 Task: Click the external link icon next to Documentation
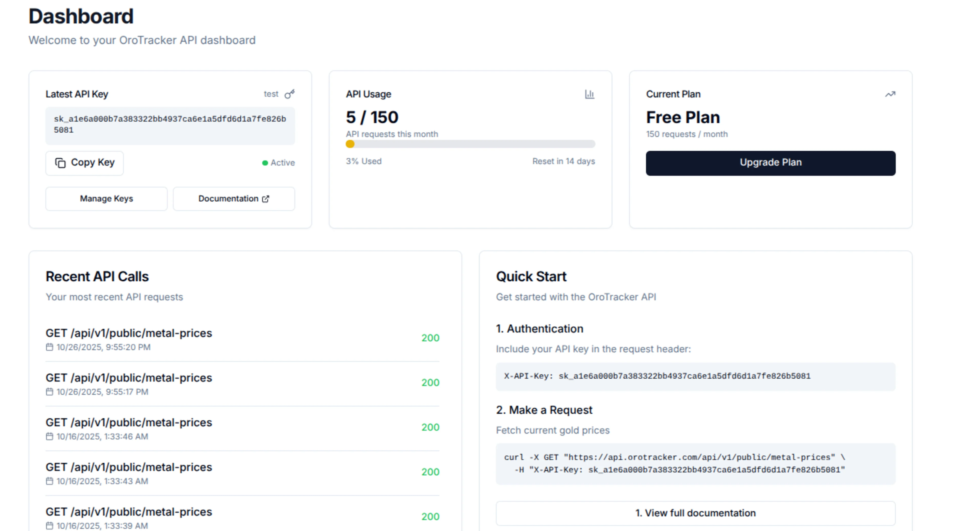click(265, 199)
